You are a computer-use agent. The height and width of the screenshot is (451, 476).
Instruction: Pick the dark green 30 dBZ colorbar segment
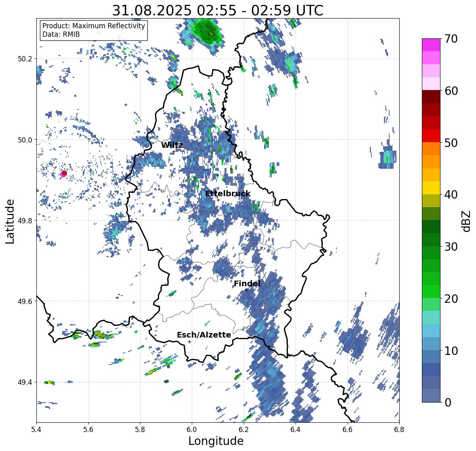tap(431, 239)
